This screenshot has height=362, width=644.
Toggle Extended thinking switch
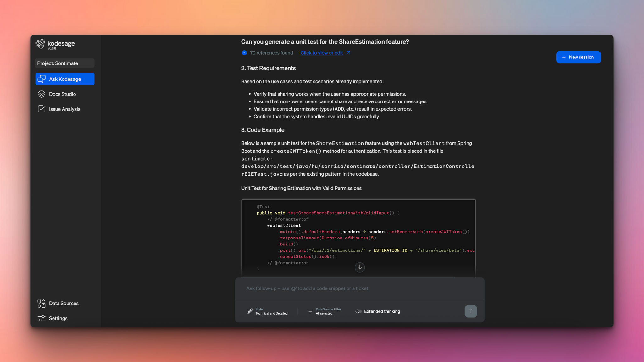[358, 311]
